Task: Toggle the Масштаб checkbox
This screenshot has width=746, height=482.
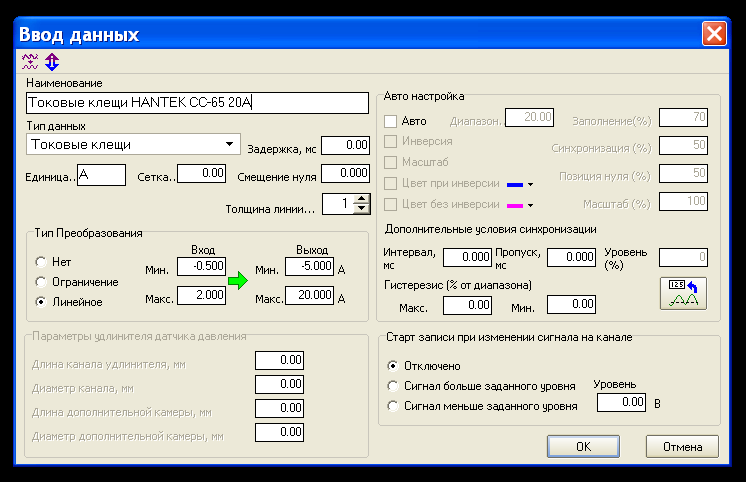Action: click(x=391, y=162)
